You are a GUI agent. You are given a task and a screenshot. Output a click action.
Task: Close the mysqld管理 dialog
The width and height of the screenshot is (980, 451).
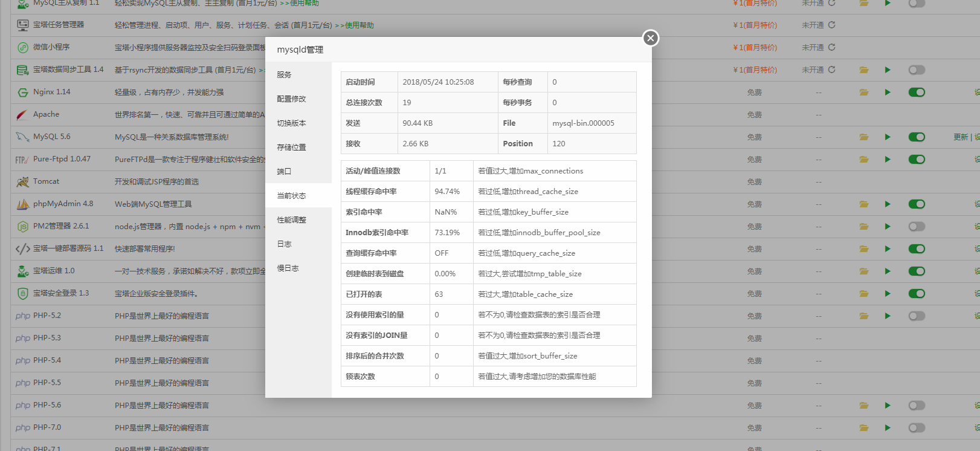[x=650, y=38]
